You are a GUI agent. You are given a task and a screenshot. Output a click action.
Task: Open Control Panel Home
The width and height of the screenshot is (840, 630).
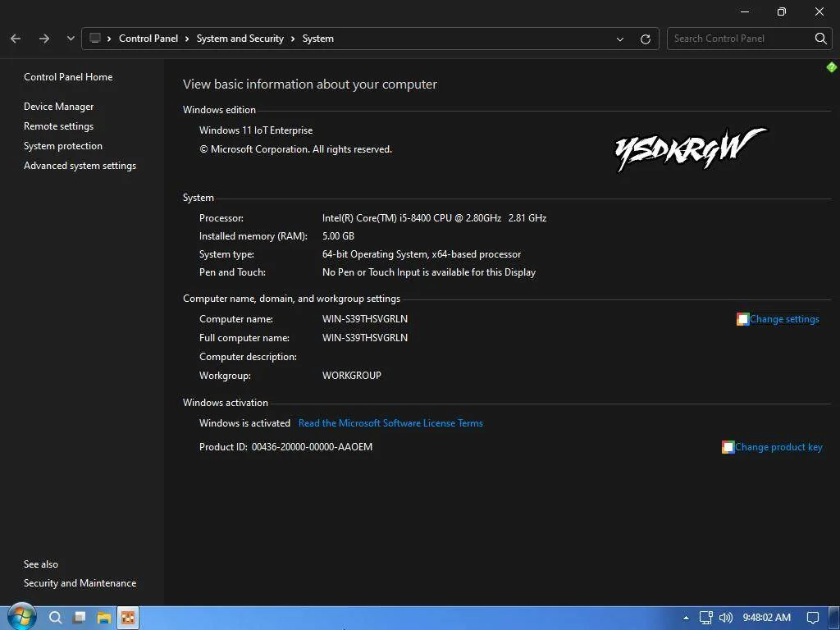68,76
